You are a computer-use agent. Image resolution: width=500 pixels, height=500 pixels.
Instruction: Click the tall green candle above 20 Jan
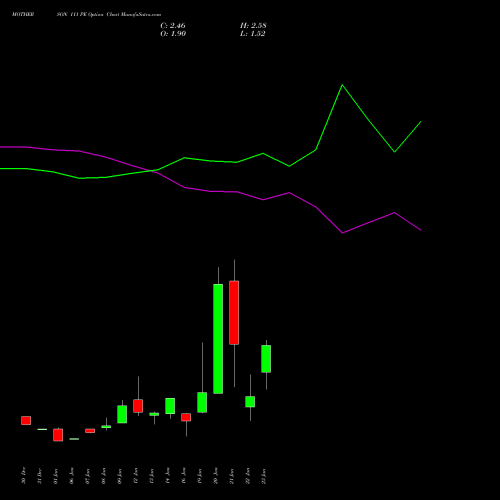point(218,339)
